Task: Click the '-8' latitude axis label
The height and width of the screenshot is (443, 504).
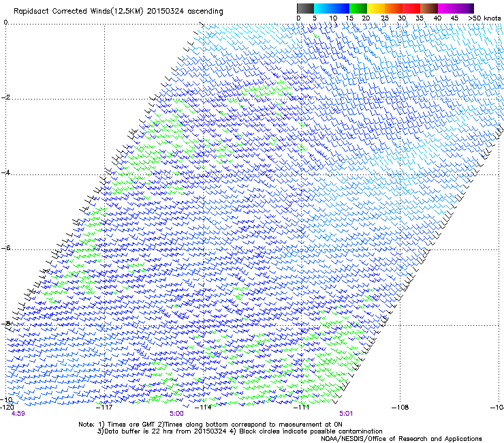Action: 5,323
